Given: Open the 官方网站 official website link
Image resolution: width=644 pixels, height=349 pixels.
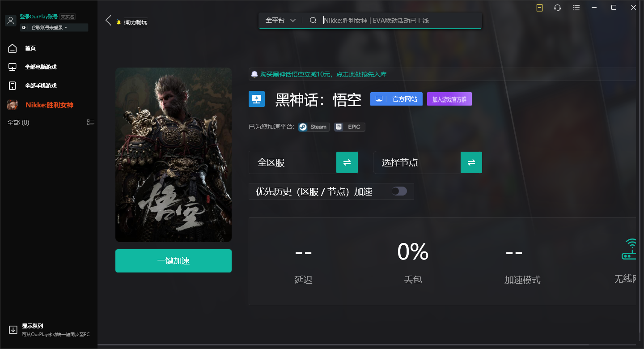Looking at the screenshot, I should (x=396, y=99).
